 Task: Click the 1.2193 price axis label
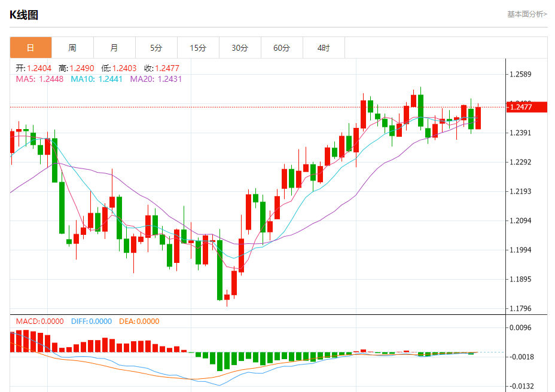click(520, 191)
